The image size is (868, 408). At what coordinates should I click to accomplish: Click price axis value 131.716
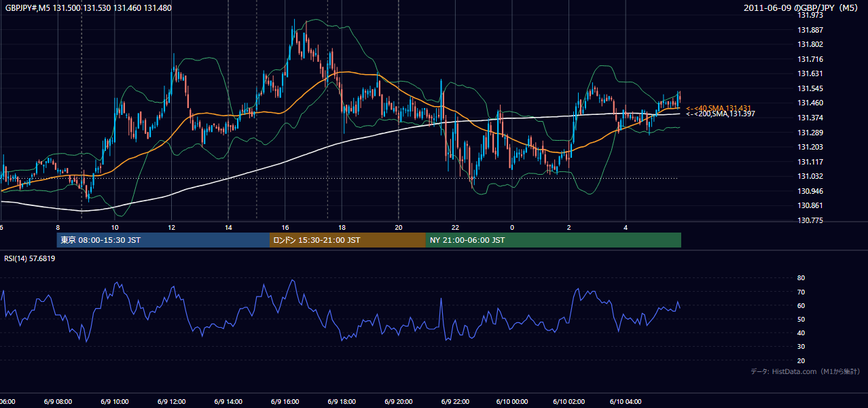pyautogui.click(x=810, y=59)
